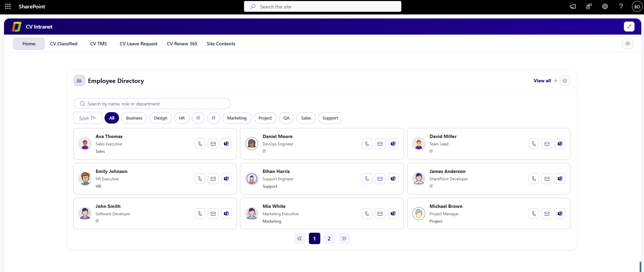644x272 pixels.
Task: Open the megaphone announcements icon
Action: point(573,6)
